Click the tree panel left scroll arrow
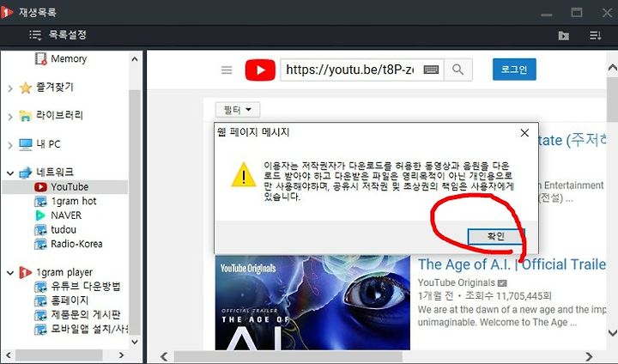Screen dimensions: 618x364 9,355
